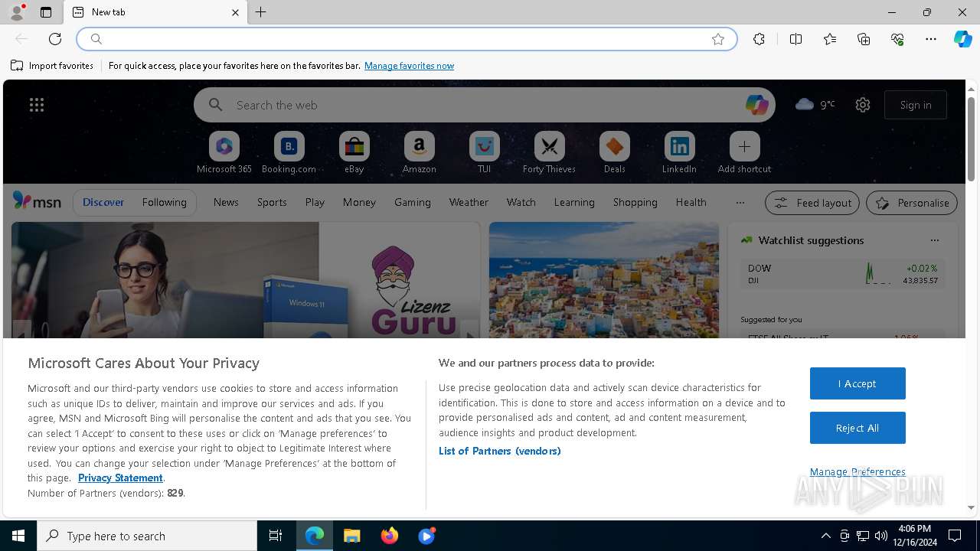
Task: Open the Play menu item
Action: click(315, 202)
